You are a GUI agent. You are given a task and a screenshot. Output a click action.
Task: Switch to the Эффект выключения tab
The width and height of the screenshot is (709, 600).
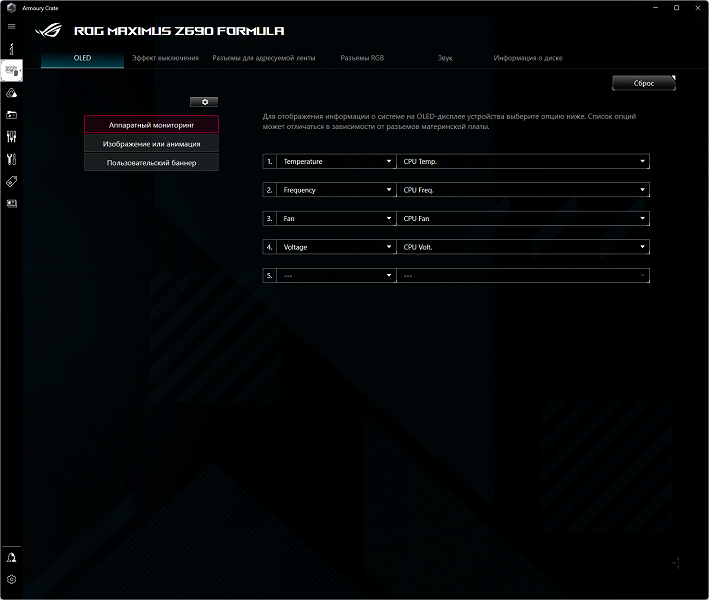(165, 58)
